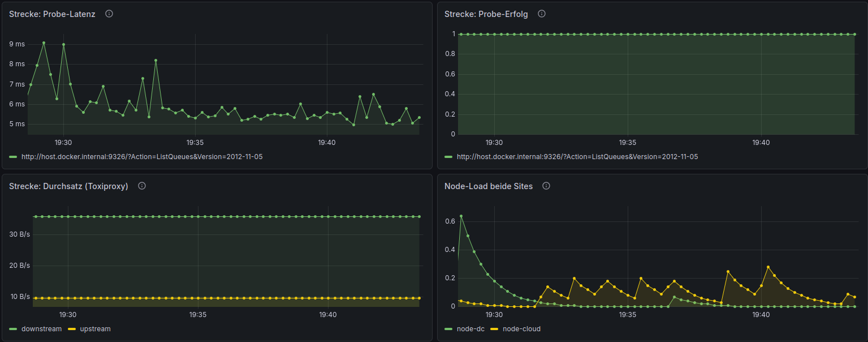Click 19:35 time label in Durchsatz chart

coord(198,315)
